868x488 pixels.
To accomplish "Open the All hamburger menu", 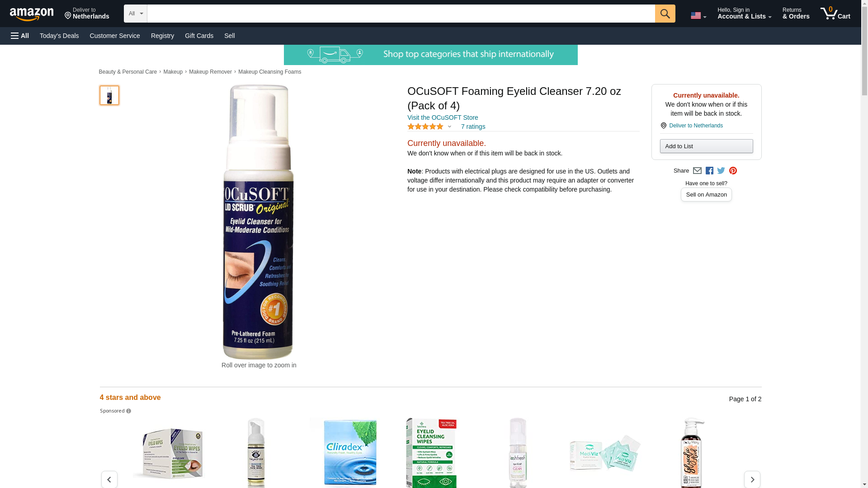I will 20,36.
